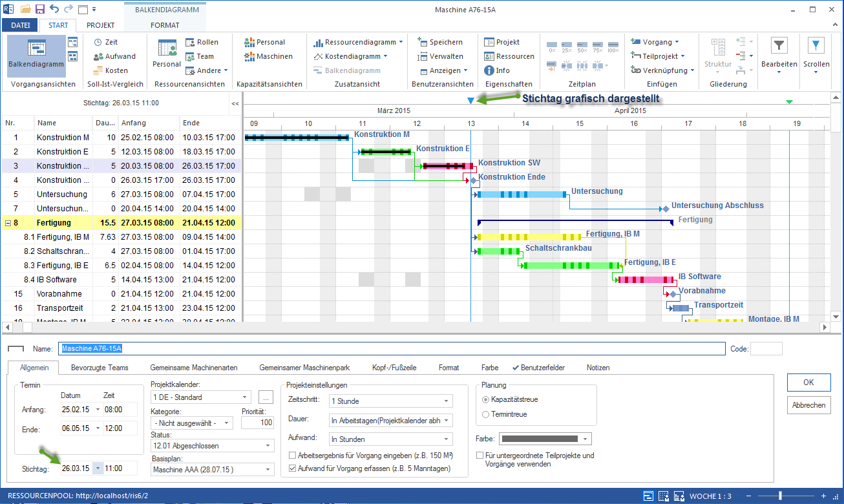The height and width of the screenshot is (504, 844).
Task: Select the Termintreue radio button
Action: click(486, 414)
